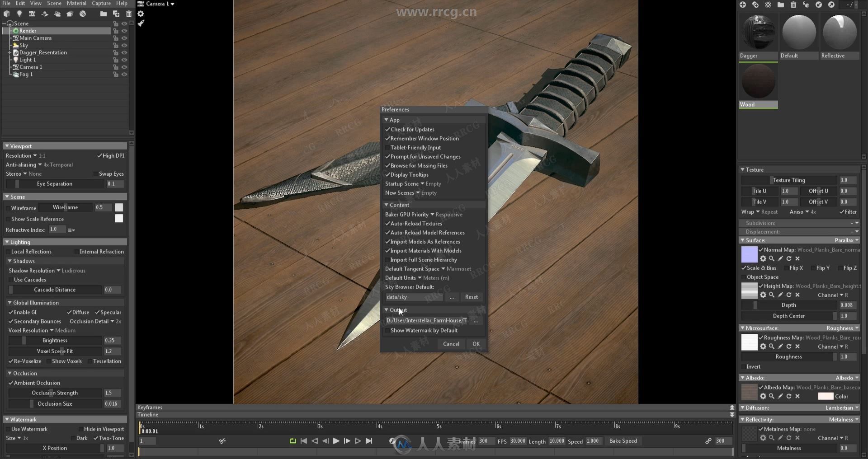Add a shadow catcher object
Viewport: 868px width, 459px height.
click(45, 14)
